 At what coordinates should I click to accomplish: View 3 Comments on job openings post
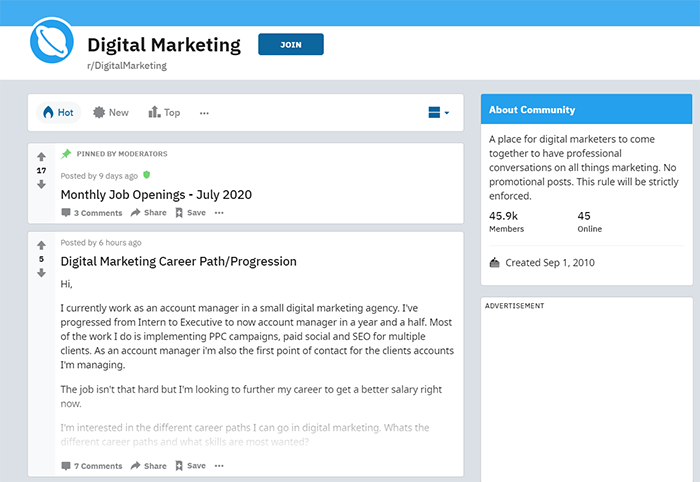click(x=92, y=213)
